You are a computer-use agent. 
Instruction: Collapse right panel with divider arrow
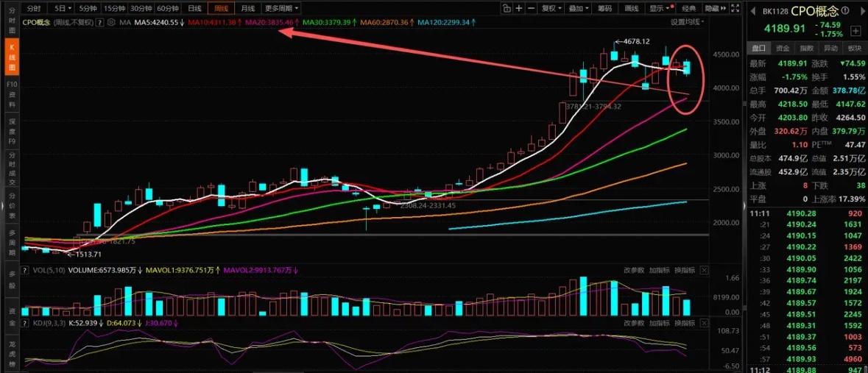coord(744,206)
